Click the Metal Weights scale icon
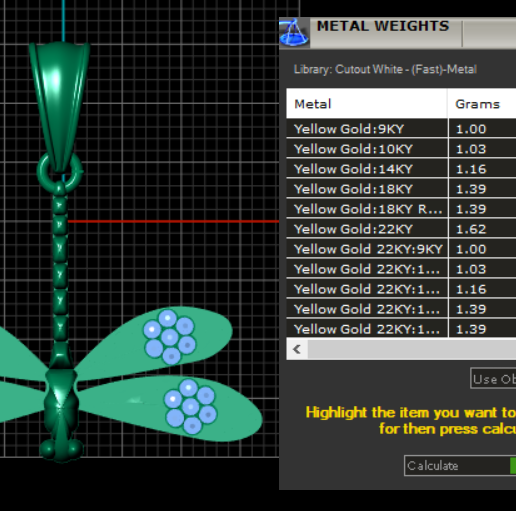The width and height of the screenshot is (516, 511). pyautogui.click(x=294, y=32)
